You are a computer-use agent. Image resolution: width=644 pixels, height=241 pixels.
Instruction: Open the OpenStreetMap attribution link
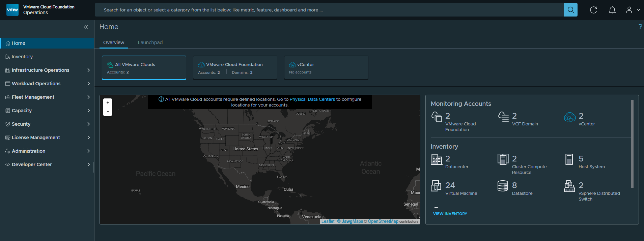point(383,221)
